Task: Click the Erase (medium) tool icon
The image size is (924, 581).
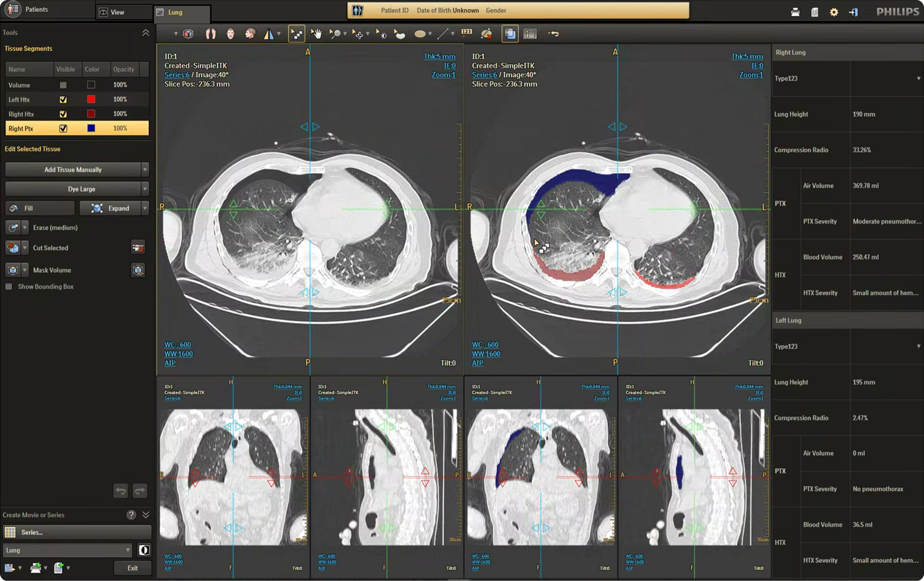Action: [13, 227]
